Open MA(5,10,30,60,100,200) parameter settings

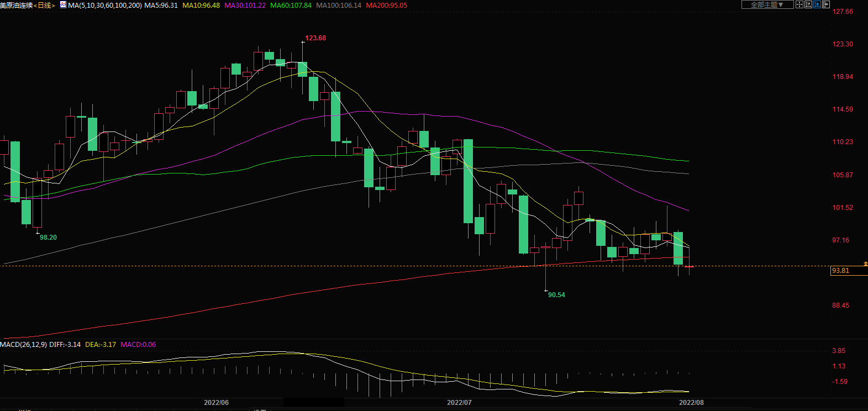pos(105,5)
